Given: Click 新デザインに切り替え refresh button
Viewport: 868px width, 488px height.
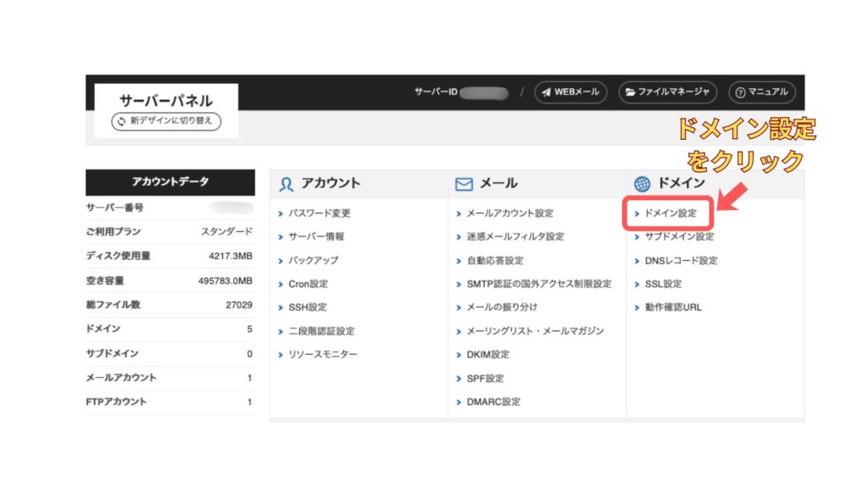Looking at the screenshot, I should coord(166,122).
